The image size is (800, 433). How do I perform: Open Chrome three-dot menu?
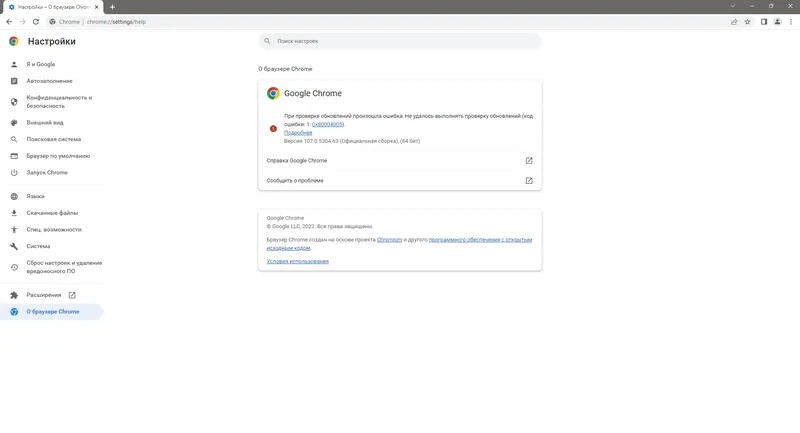(x=791, y=20)
